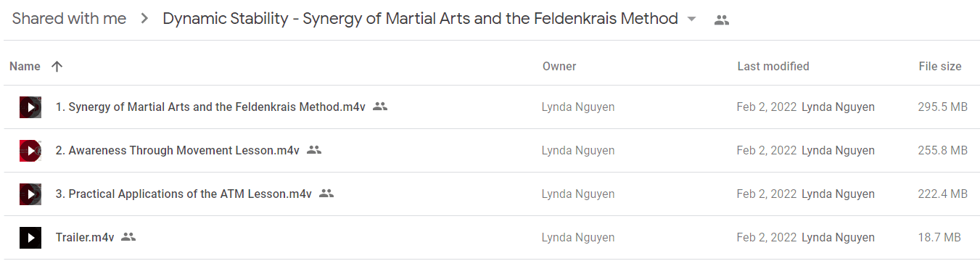Click the breadcrumb chevron after Shared with me

(145, 20)
